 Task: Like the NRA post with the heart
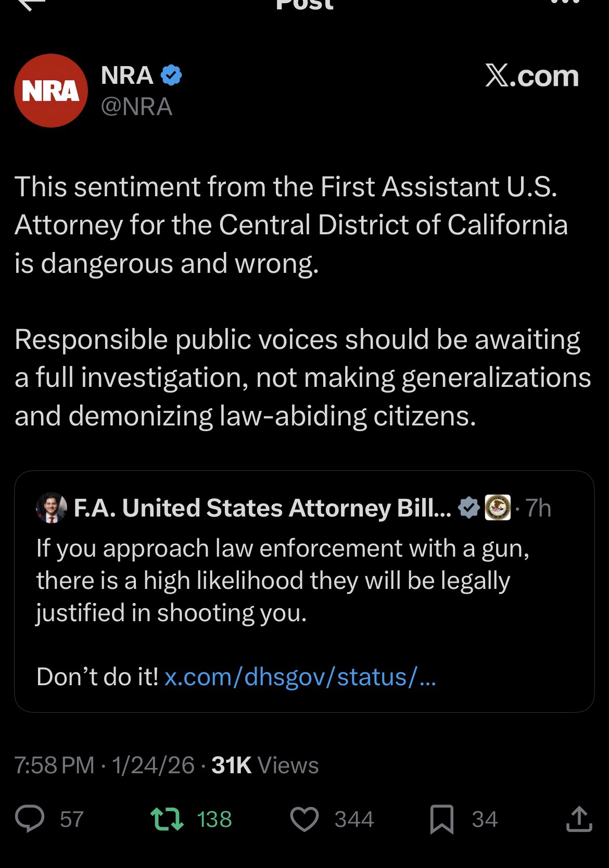[x=304, y=819]
